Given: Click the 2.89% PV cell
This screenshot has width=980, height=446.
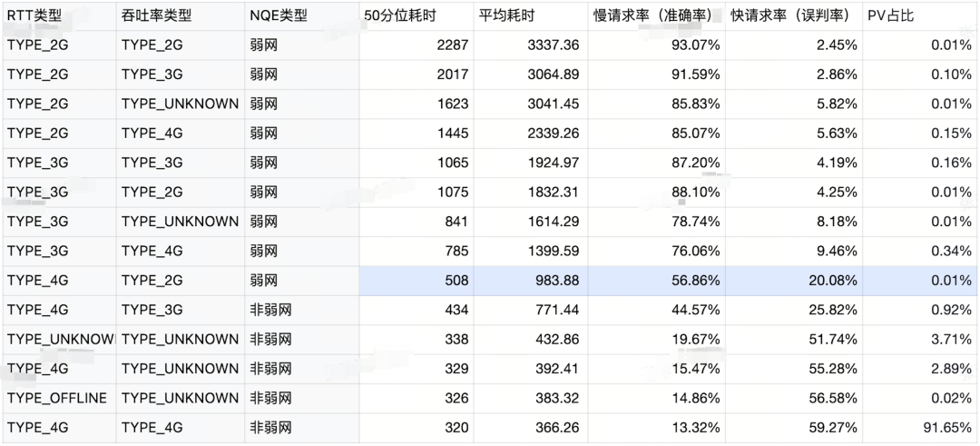Looking at the screenshot, I should pos(920,369).
